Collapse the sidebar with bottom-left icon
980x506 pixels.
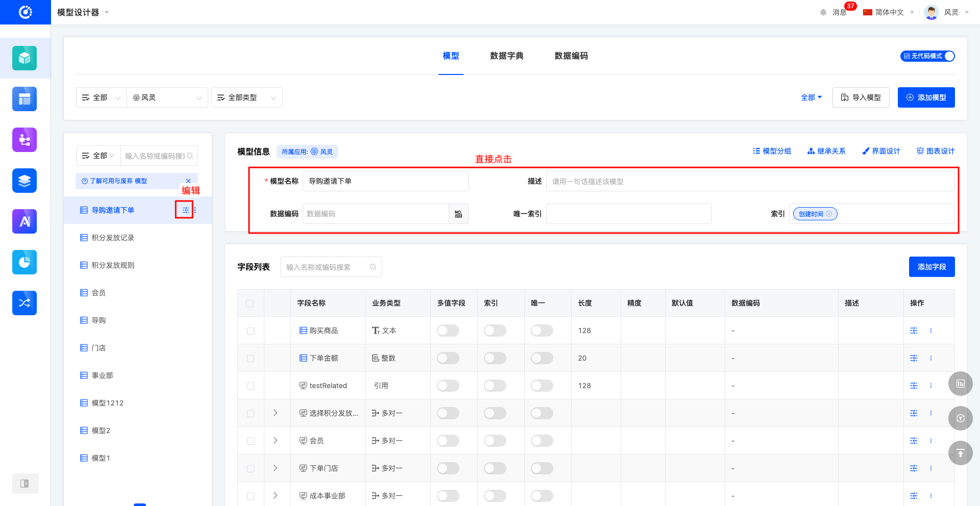point(24,484)
